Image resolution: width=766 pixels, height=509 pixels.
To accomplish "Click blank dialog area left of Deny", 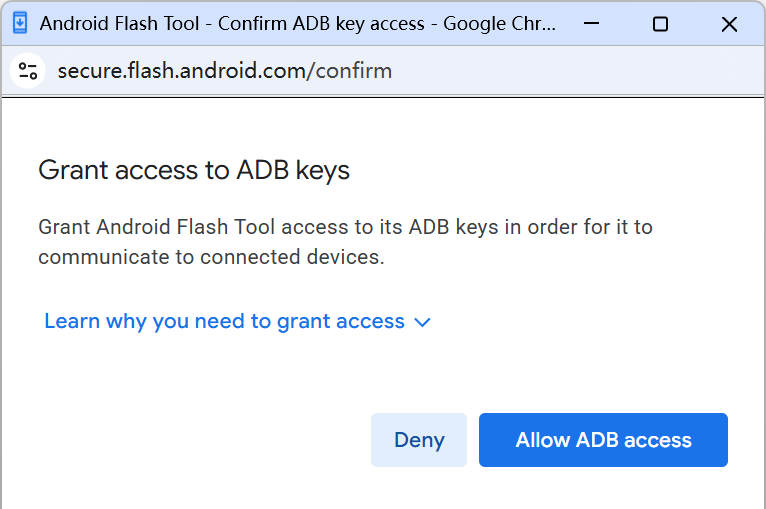I will [200, 440].
